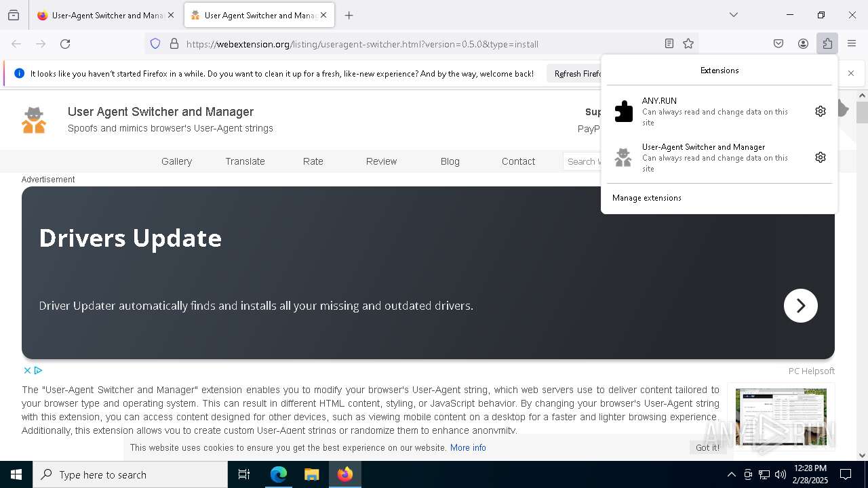Open Windows Start menu
Image resolution: width=868 pixels, height=488 pixels.
(16, 474)
